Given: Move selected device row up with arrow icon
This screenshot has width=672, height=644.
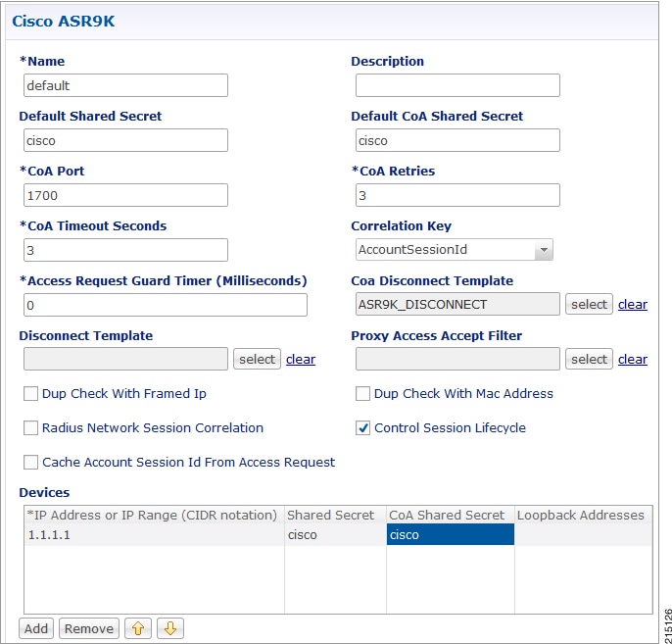Looking at the screenshot, I should [138, 628].
